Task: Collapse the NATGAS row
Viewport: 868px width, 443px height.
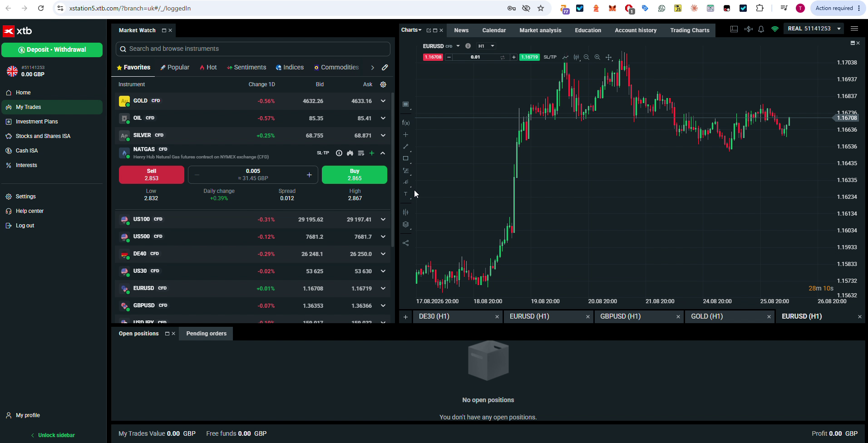Action: (x=383, y=153)
